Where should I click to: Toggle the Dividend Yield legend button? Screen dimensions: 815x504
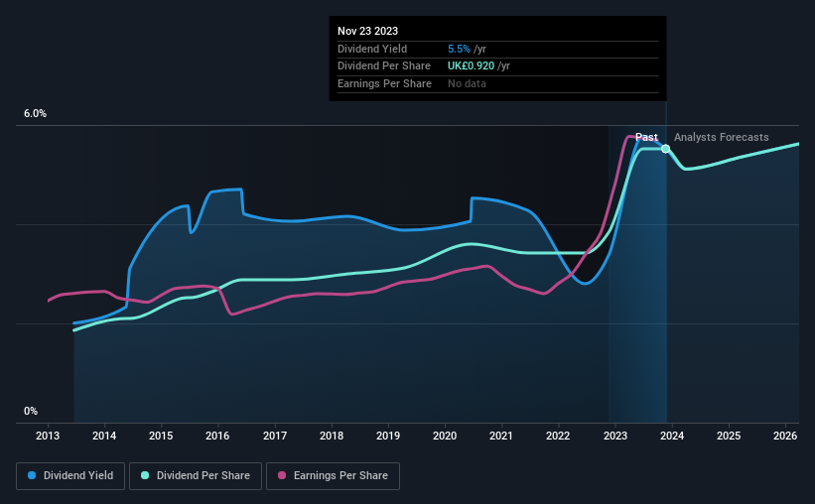(x=70, y=476)
